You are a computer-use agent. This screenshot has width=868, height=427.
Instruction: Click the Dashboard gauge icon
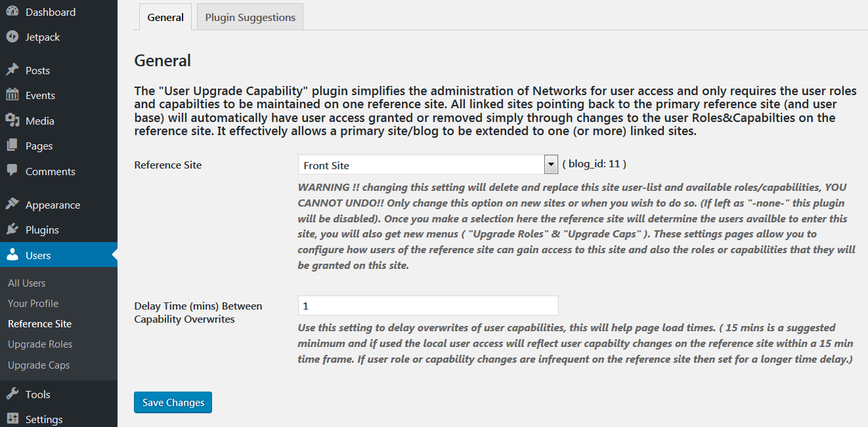(x=12, y=12)
